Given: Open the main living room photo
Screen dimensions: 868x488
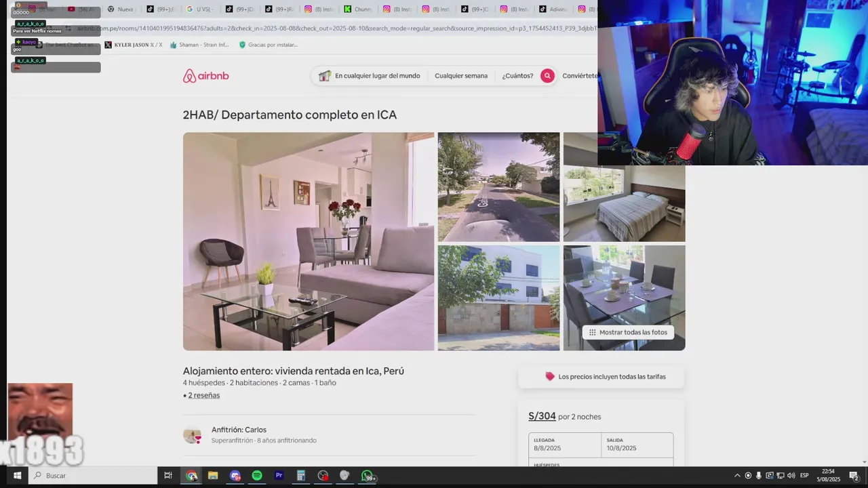Looking at the screenshot, I should (309, 241).
